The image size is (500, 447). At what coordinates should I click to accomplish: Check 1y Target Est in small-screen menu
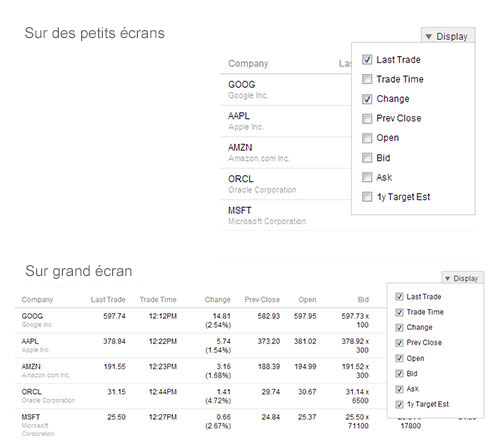pos(367,197)
